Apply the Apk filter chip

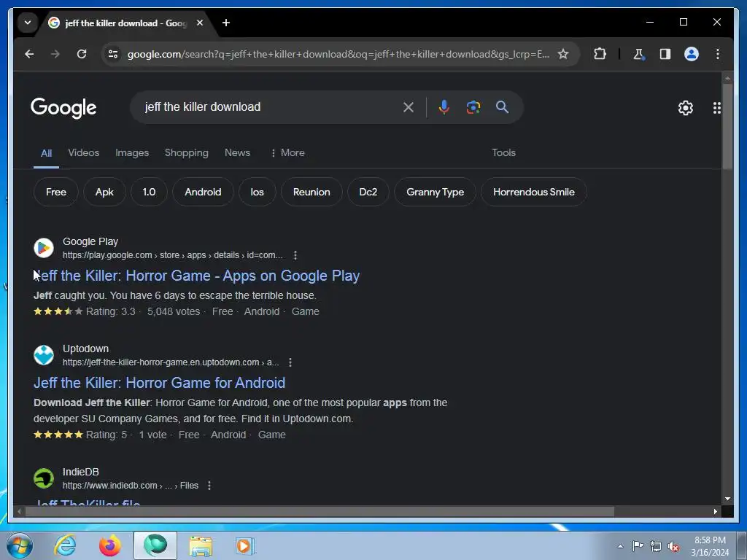point(104,192)
